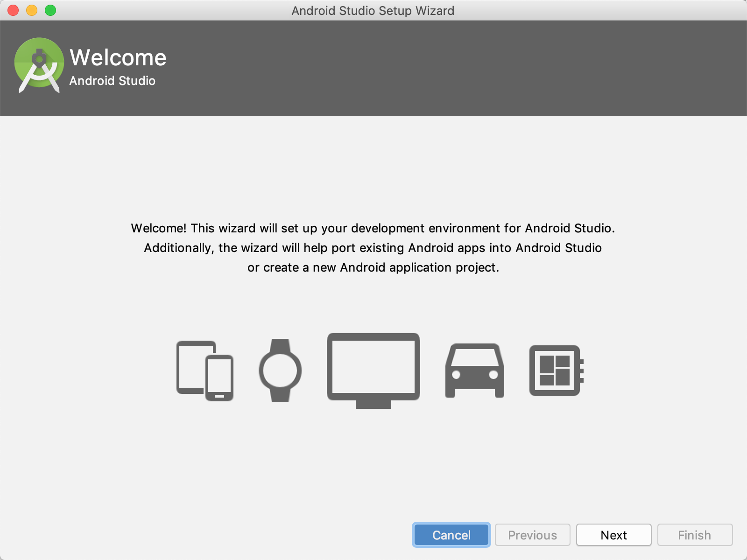Click the line starting 'Welcome! This wizard'
The height and width of the screenshot is (560, 747).
pos(373,228)
